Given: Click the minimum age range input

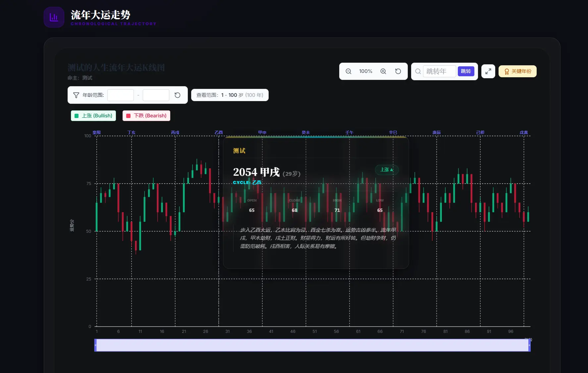Looking at the screenshot, I should (x=121, y=95).
